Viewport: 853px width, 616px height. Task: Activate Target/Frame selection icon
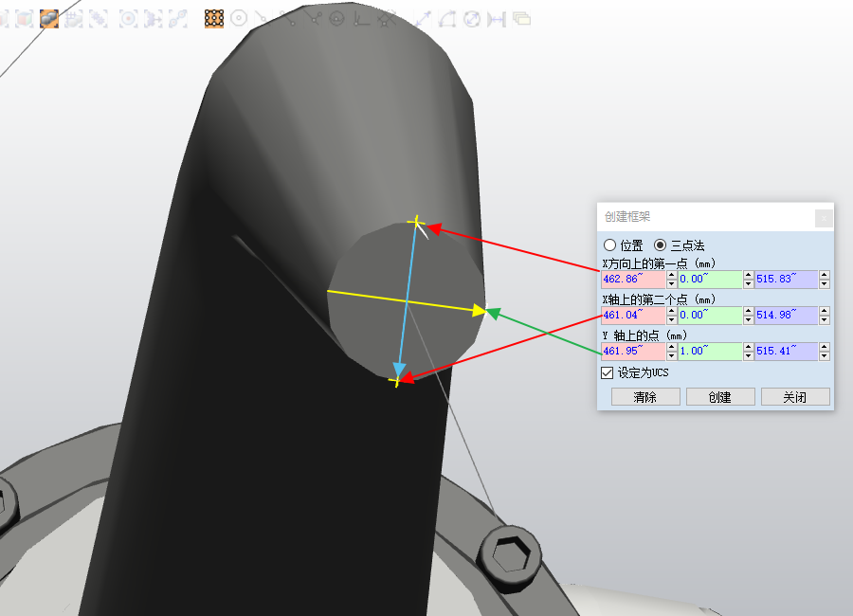(153, 19)
